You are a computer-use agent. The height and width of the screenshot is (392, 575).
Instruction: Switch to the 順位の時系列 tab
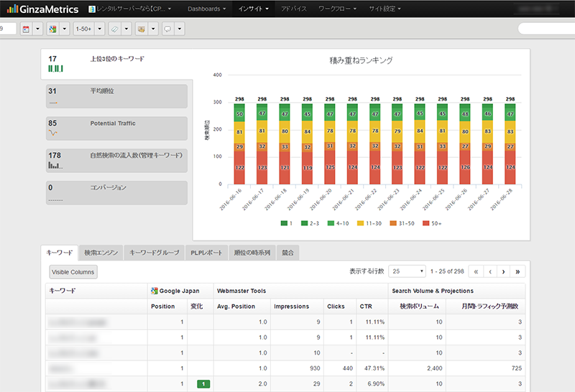252,253
